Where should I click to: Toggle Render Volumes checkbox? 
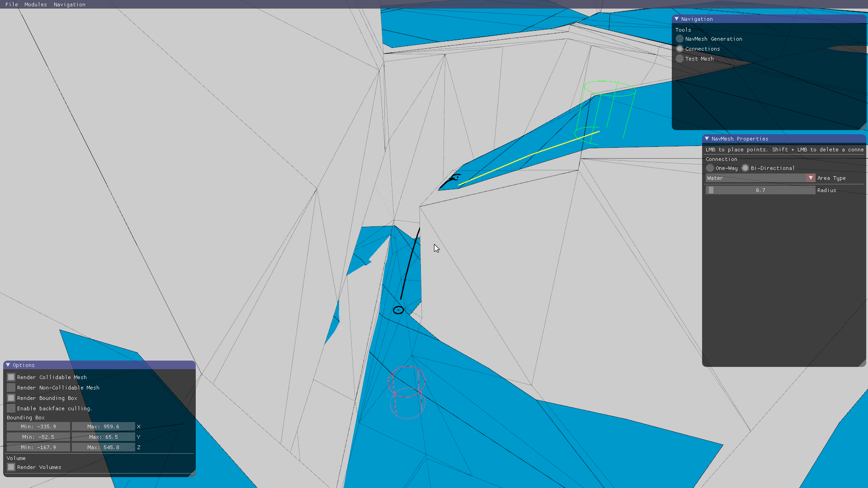[x=11, y=467]
